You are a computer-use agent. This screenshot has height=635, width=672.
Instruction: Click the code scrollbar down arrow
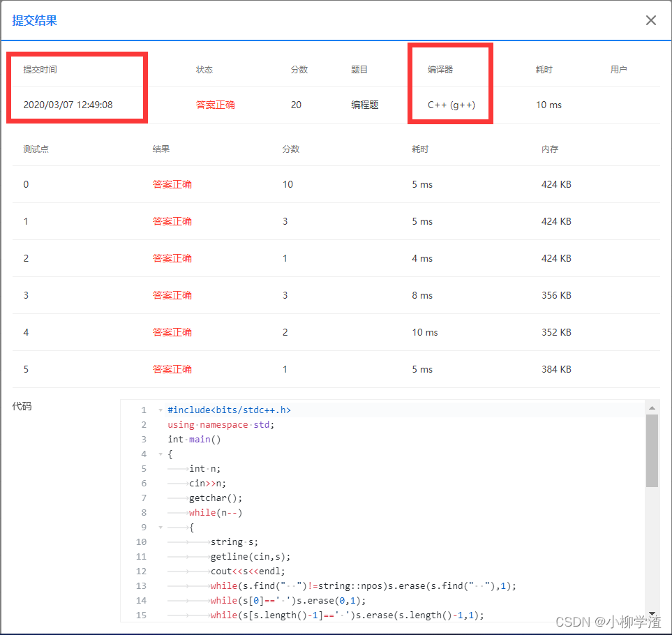pyautogui.click(x=652, y=613)
